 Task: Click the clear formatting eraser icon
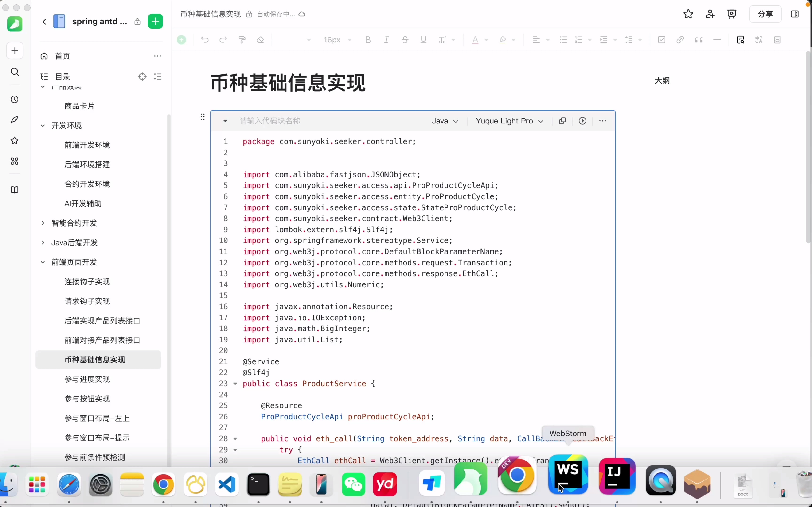(x=261, y=40)
